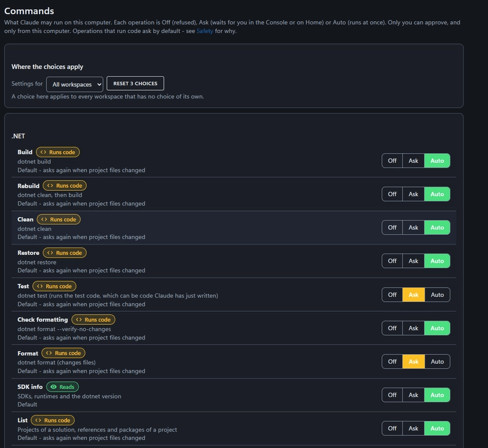Screen dimensions: 488x448
Task: Set Build to Off
Action: (392, 161)
